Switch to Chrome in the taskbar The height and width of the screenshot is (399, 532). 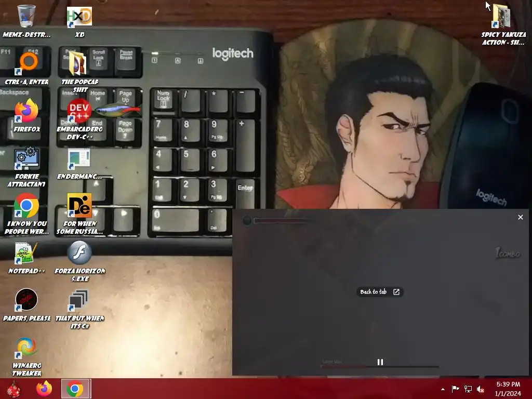click(x=75, y=389)
